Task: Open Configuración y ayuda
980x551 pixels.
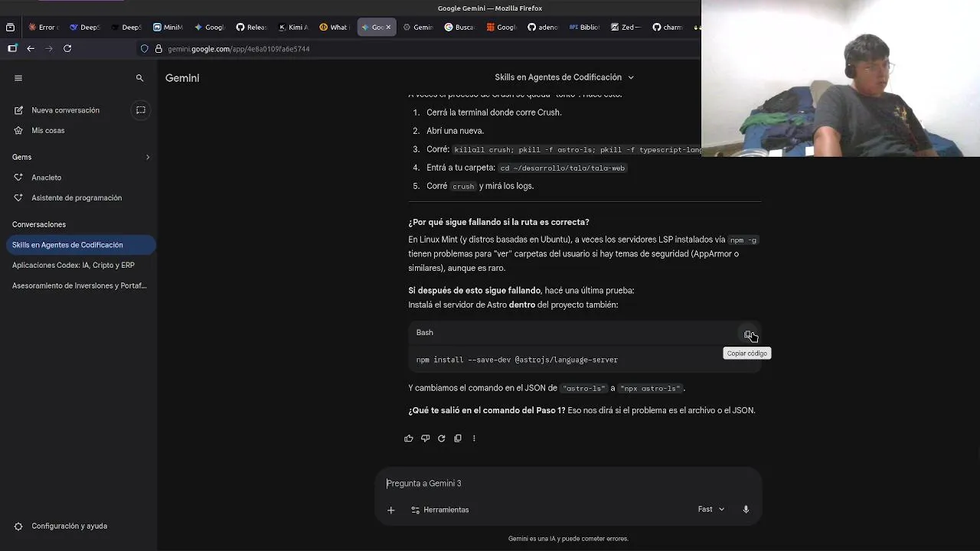Action: [69, 527]
